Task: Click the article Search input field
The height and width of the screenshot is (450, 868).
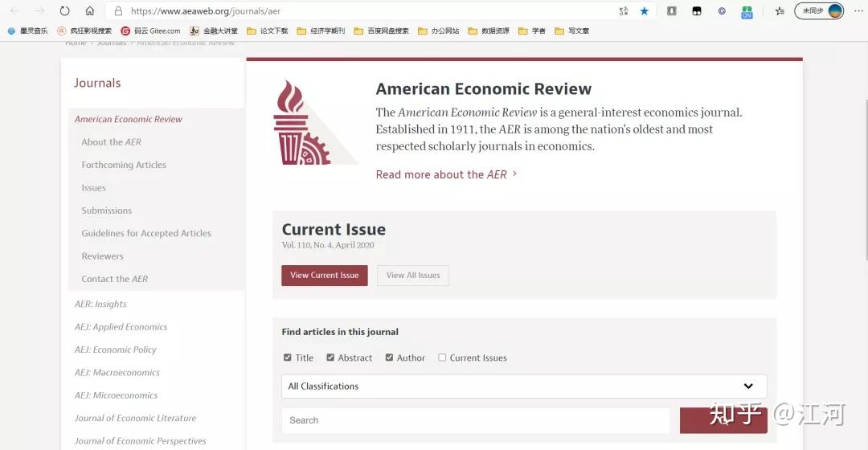Action: pos(475,420)
